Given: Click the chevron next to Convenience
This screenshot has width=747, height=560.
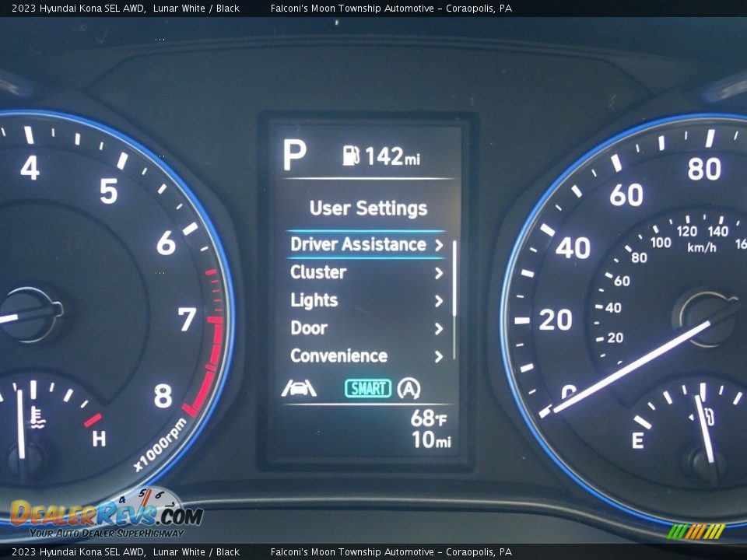Looking at the screenshot, I should pyautogui.click(x=439, y=357).
